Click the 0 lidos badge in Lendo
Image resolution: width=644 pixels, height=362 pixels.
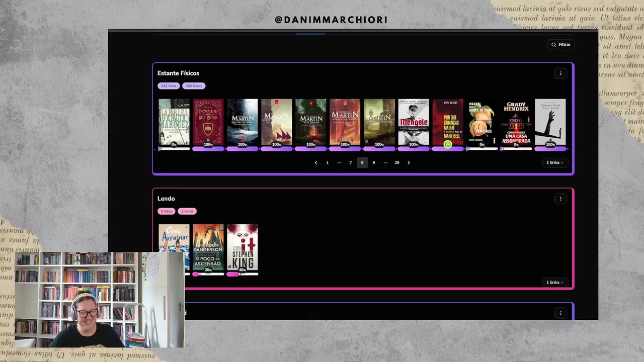pyautogui.click(x=167, y=211)
